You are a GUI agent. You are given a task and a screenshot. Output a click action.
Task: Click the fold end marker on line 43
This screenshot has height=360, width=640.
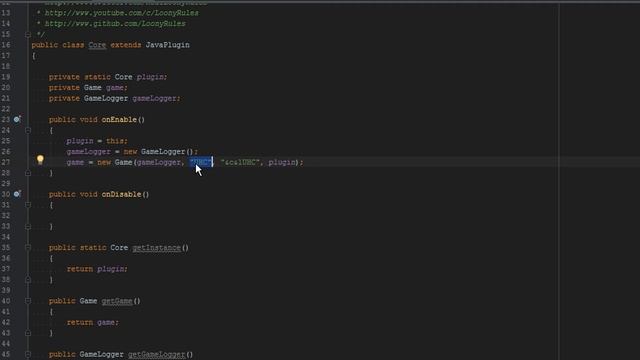[28, 333]
